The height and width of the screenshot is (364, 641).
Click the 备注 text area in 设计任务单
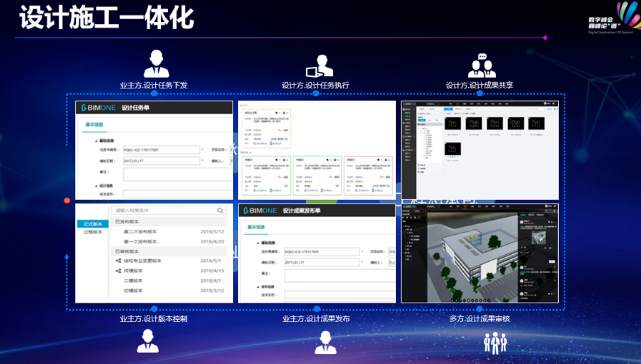click(177, 174)
